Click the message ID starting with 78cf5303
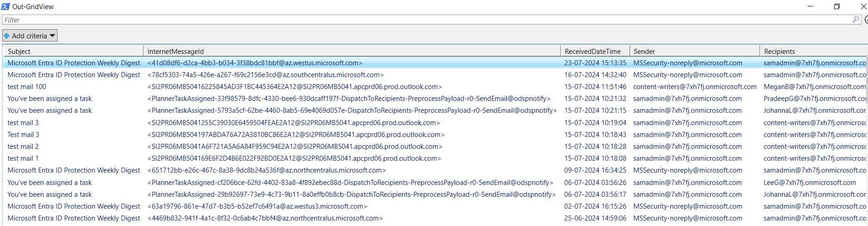The image size is (868, 226). coord(265,75)
